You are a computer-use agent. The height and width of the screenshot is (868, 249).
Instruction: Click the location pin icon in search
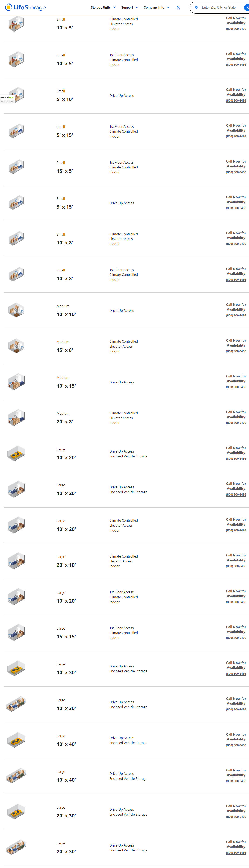196,7
